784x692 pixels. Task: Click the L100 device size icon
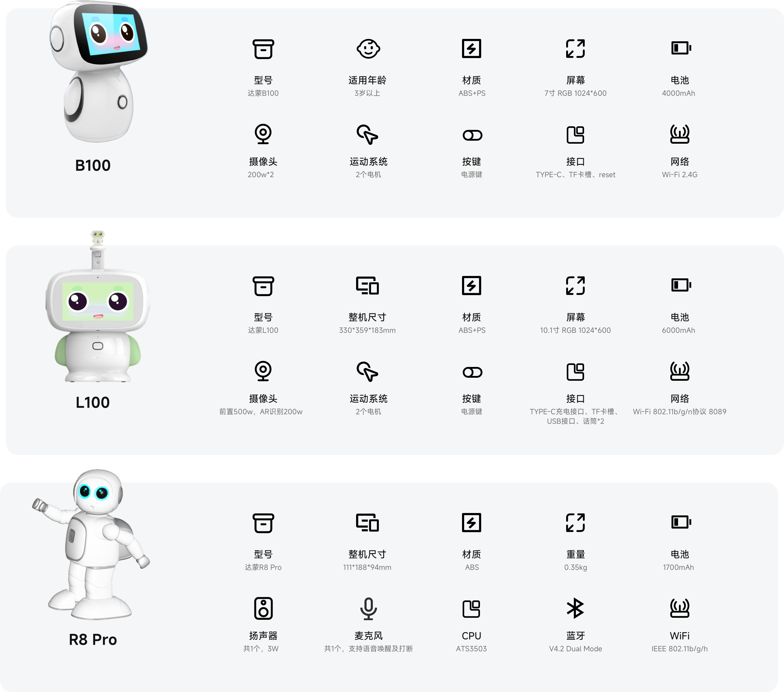(x=367, y=286)
